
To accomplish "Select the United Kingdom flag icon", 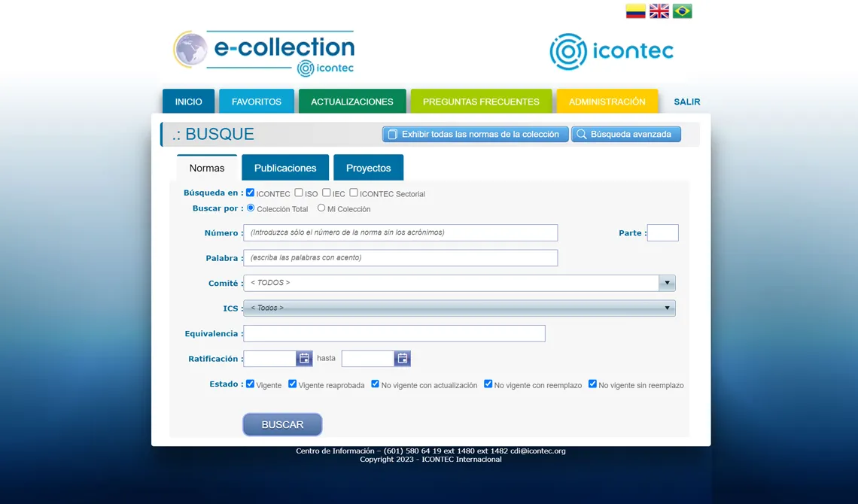I will coord(659,11).
